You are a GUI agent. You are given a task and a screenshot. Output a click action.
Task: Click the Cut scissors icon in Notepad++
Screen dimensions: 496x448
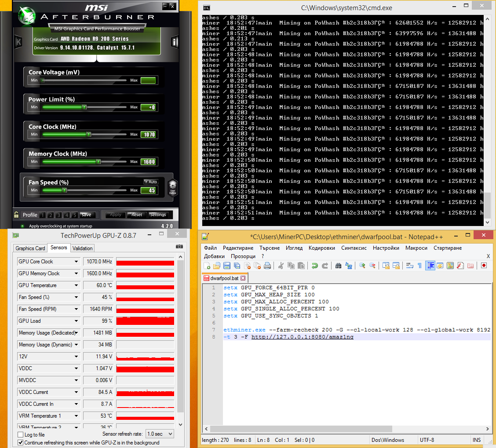pyautogui.click(x=281, y=266)
